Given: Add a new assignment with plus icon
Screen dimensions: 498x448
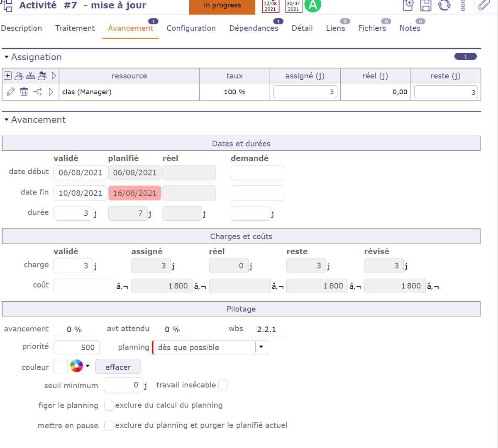Looking at the screenshot, I should (x=7, y=75).
